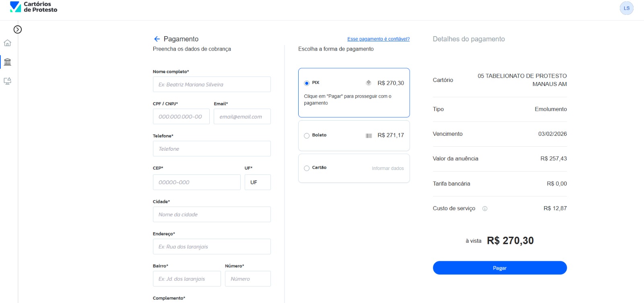Focus the CPF / CNPJ input

click(181, 117)
